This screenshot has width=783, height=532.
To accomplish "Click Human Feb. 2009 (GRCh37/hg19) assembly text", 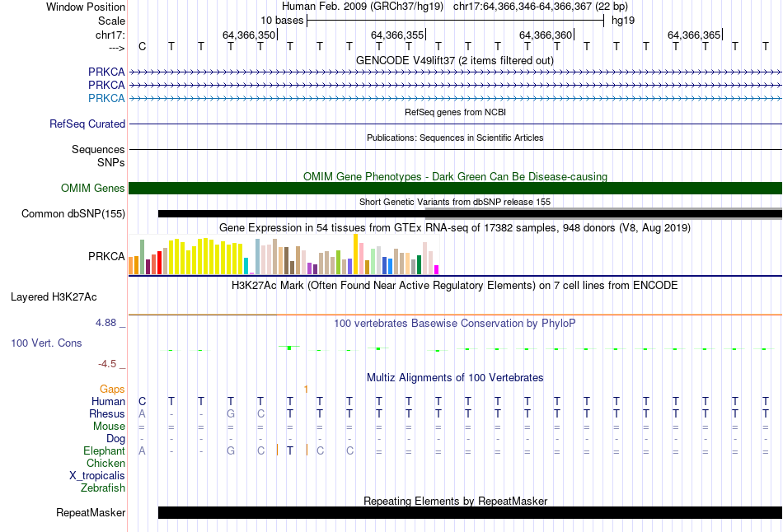I will [363, 7].
